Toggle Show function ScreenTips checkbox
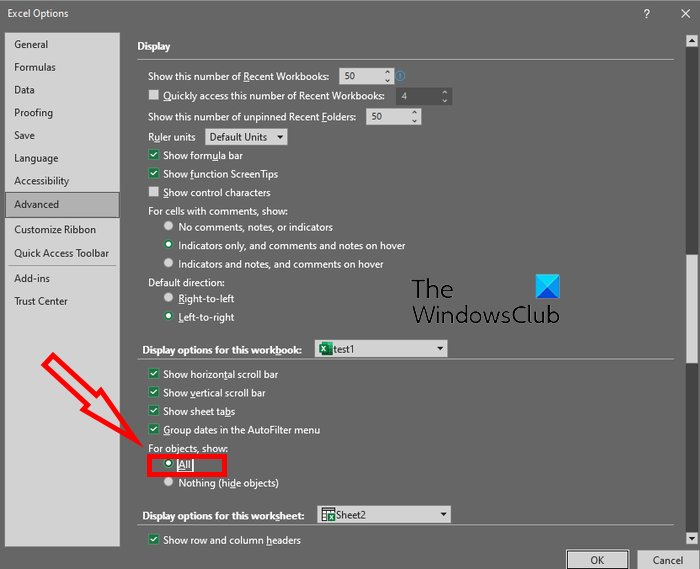700x569 pixels. click(x=154, y=174)
